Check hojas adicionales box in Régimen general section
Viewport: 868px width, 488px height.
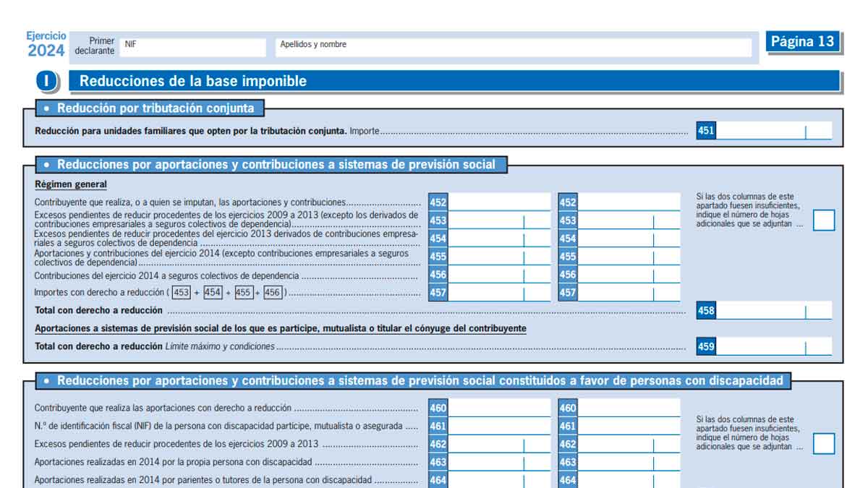(x=824, y=221)
